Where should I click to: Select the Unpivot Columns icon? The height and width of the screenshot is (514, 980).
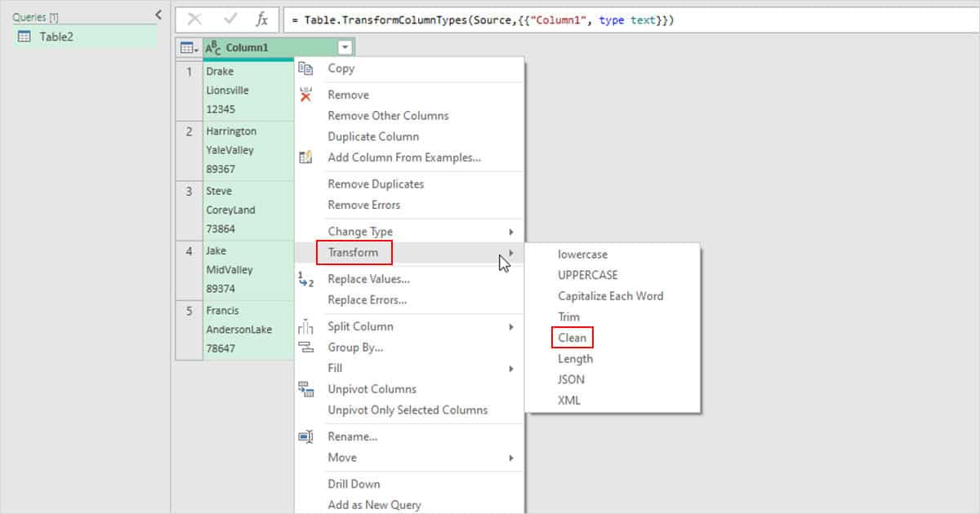click(308, 389)
